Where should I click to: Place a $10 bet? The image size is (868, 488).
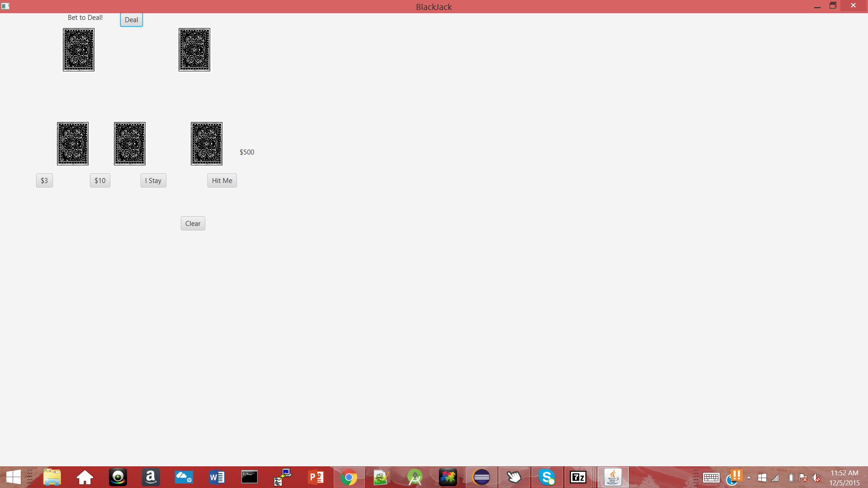coord(100,181)
